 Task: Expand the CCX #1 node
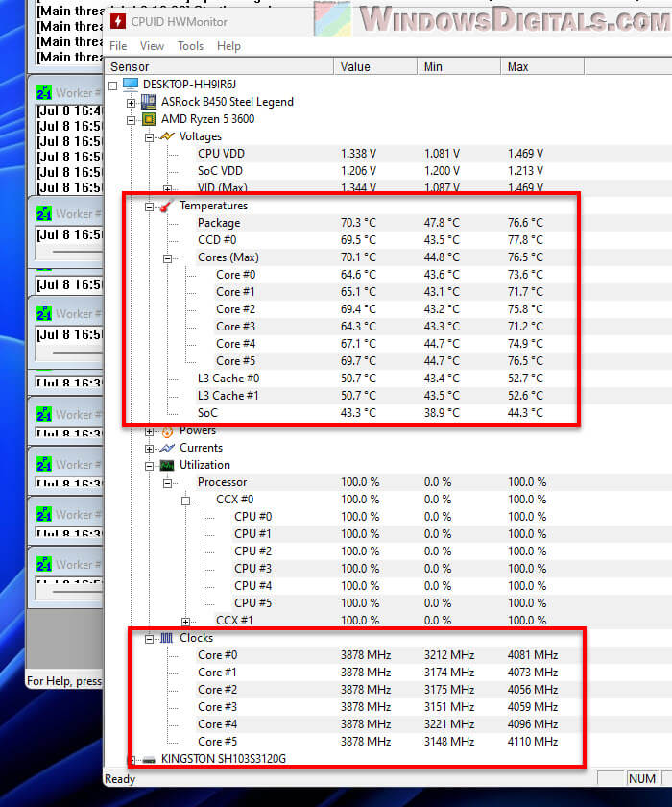186,622
